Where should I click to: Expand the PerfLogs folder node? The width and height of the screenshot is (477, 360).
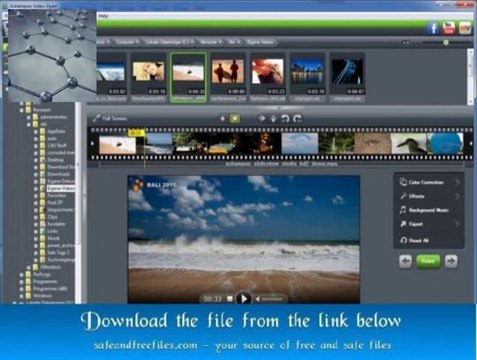coord(22,275)
